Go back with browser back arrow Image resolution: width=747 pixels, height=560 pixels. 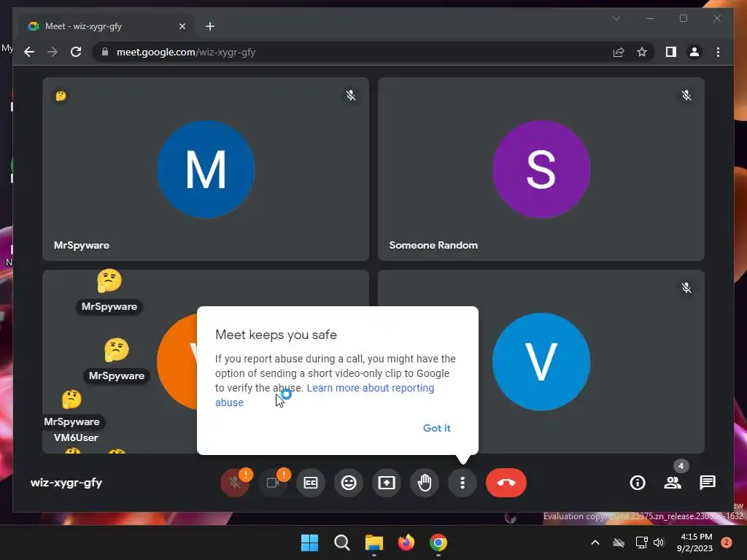coord(29,52)
